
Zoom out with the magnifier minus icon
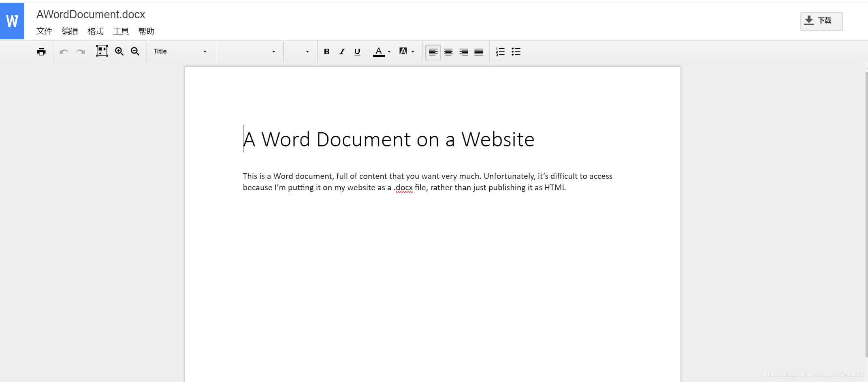coord(135,52)
